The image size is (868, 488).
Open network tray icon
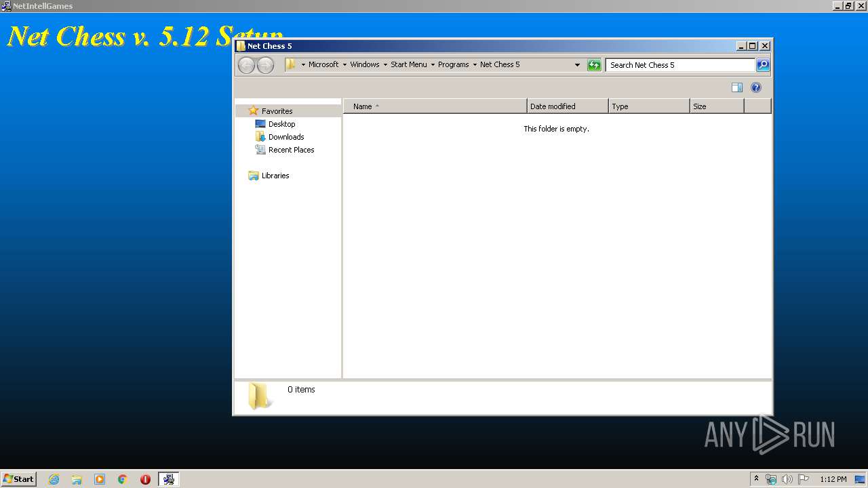click(x=771, y=479)
